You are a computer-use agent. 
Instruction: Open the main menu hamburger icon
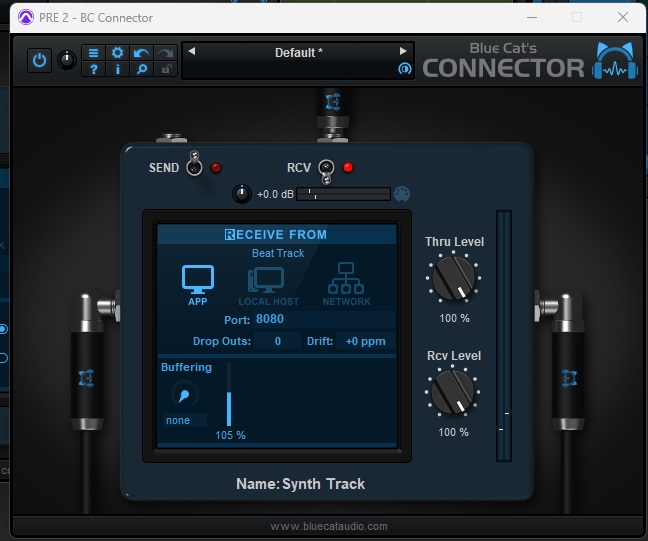pyautogui.click(x=93, y=53)
